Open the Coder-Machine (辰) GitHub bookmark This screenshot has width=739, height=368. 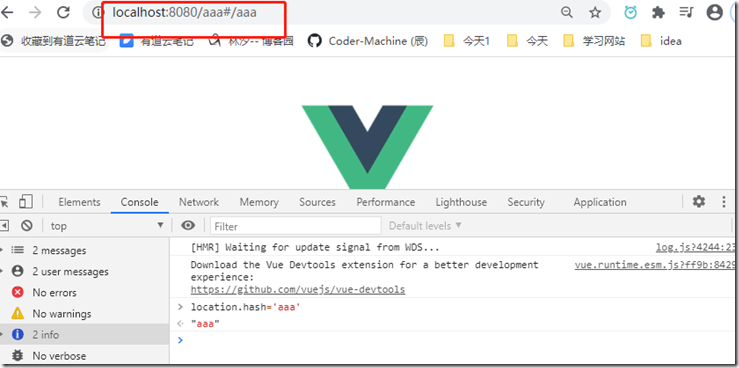point(368,41)
